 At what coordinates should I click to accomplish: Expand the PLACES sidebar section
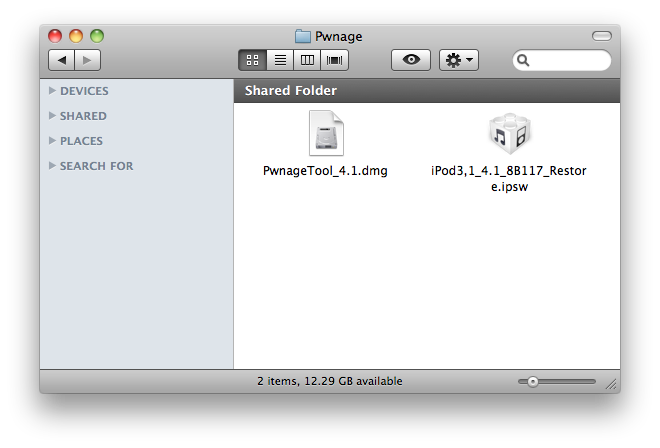tap(52, 141)
